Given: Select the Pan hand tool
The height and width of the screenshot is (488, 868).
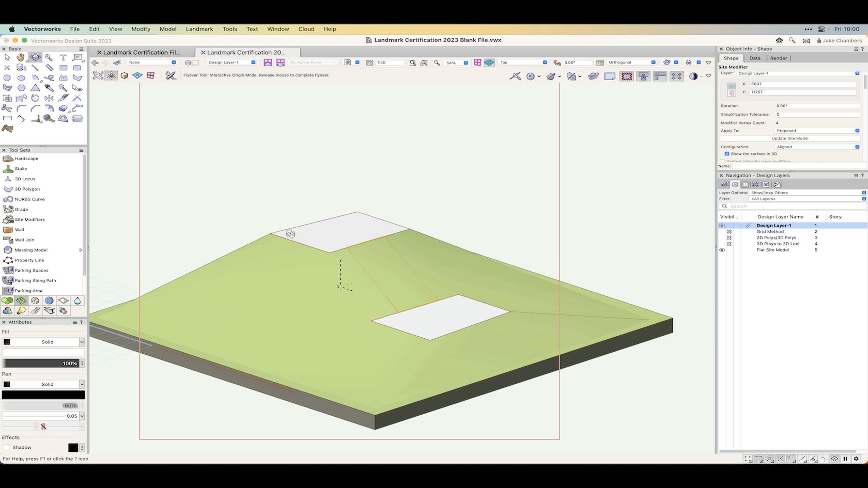Looking at the screenshot, I should [x=21, y=57].
